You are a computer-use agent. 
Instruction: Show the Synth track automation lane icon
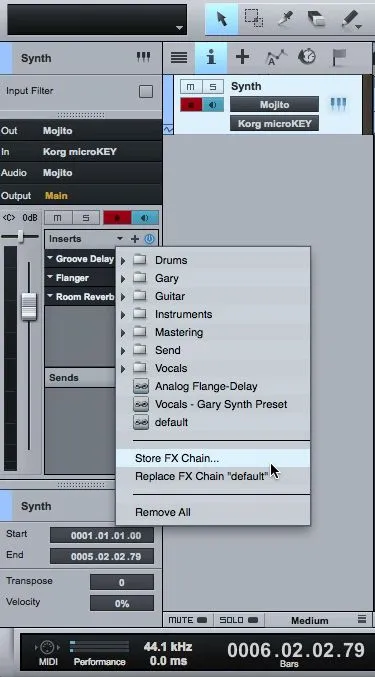168,129
